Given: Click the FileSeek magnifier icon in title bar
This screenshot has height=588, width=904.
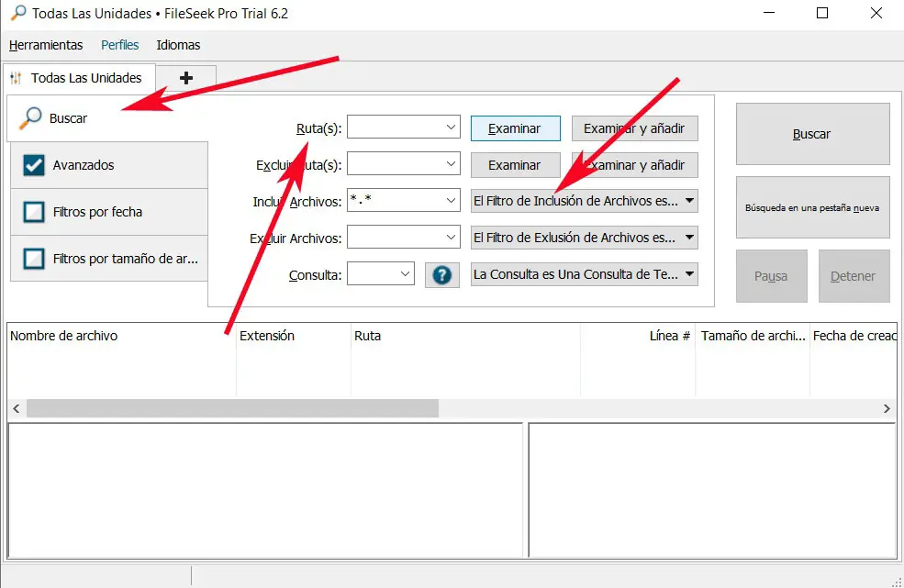Looking at the screenshot, I should 18,13.
